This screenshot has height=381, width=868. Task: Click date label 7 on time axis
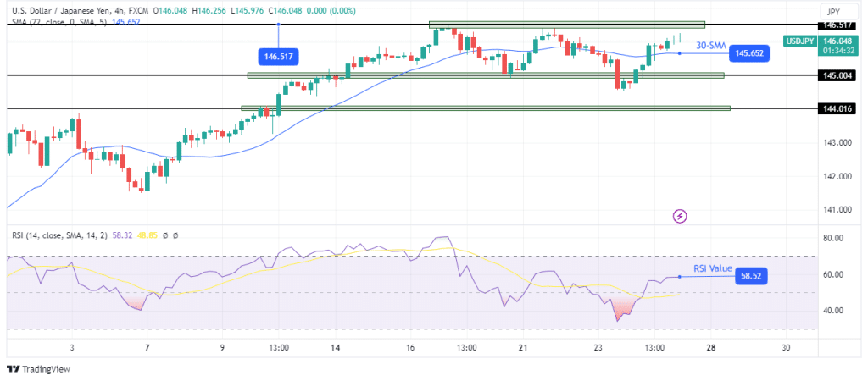[x=147, y=348]
